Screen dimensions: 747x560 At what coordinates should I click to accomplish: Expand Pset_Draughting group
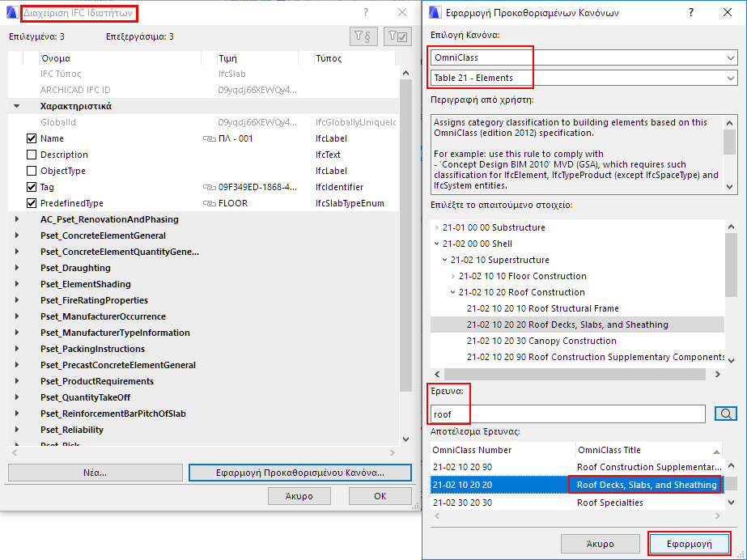tap(17, 268)
